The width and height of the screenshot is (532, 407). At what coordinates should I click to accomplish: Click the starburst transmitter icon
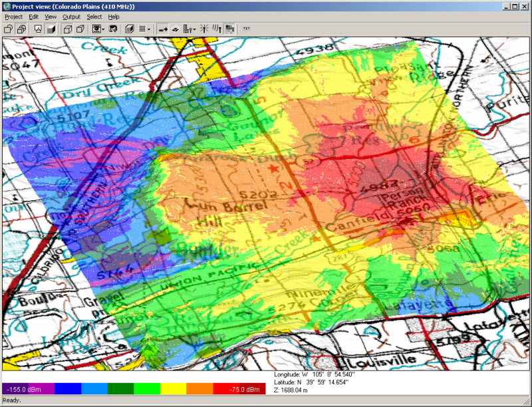204,29
